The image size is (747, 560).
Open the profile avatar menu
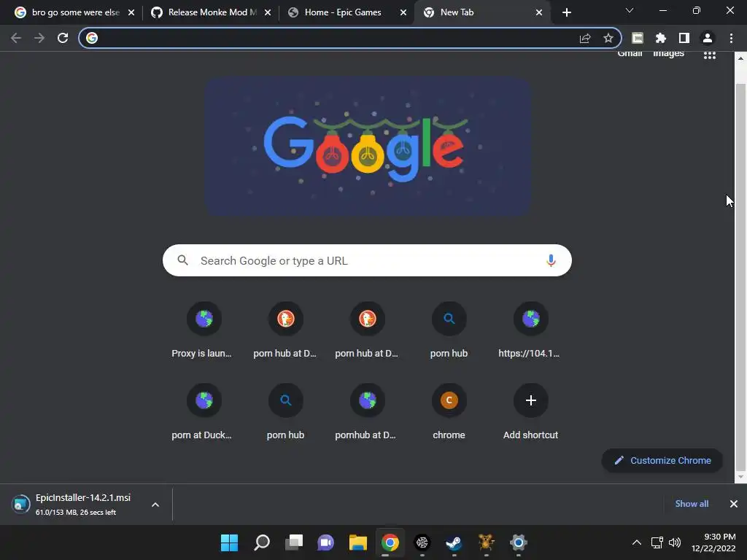coord(708,38)
